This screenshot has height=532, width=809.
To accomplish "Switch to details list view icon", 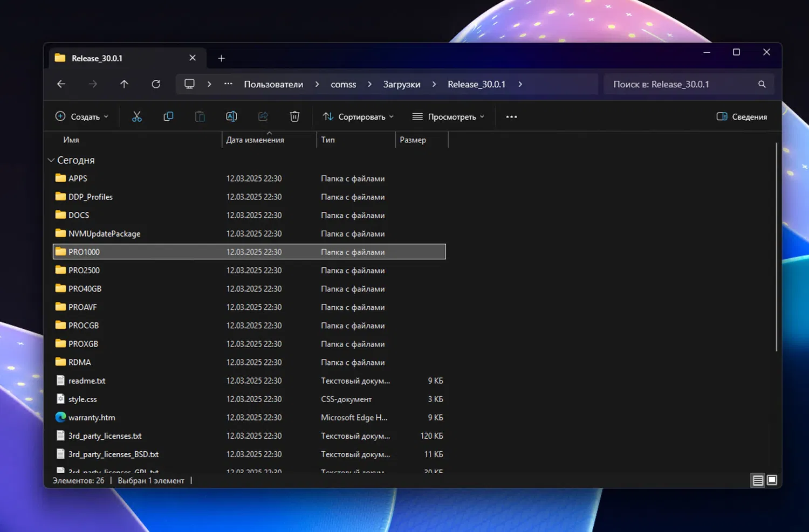I will [x=758, y=480].
